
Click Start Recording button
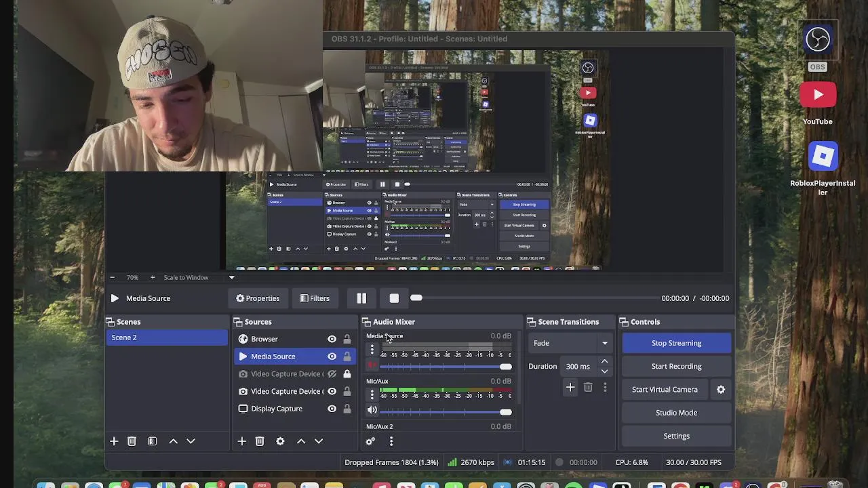click(x=677, y=366)
